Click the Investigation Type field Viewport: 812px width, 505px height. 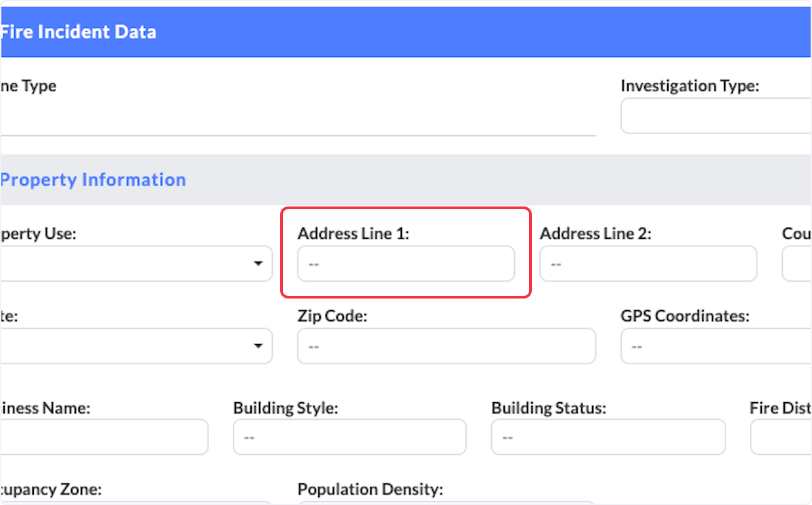tap(716, 116)
